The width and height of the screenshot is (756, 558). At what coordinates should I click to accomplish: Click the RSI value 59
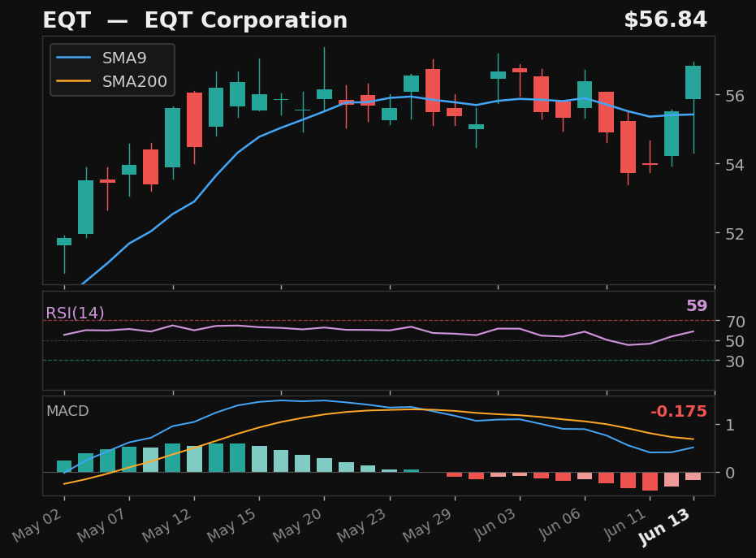pyautogui.click(x=697, y=305)
